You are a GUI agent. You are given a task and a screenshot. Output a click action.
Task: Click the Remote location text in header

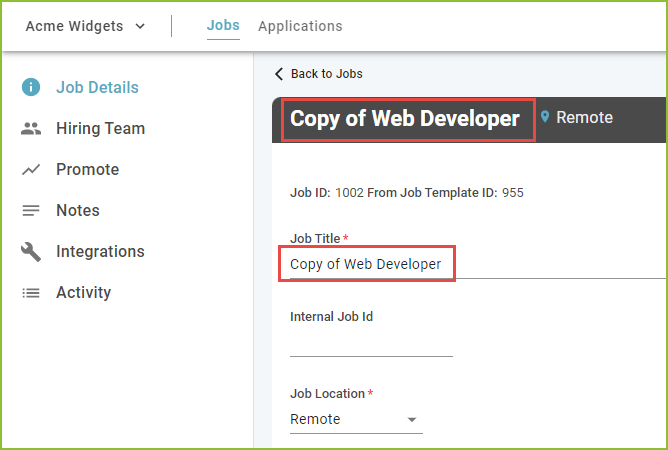(x=584, y=117)
